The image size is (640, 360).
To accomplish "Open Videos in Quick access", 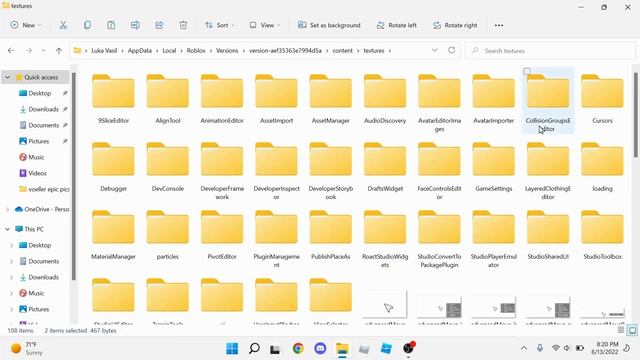I will pos(33,173).
